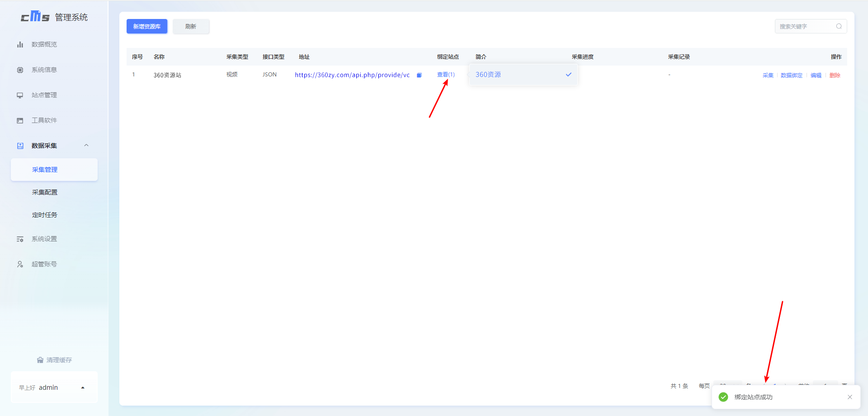Click the system info chip icon

click(20, 70)
